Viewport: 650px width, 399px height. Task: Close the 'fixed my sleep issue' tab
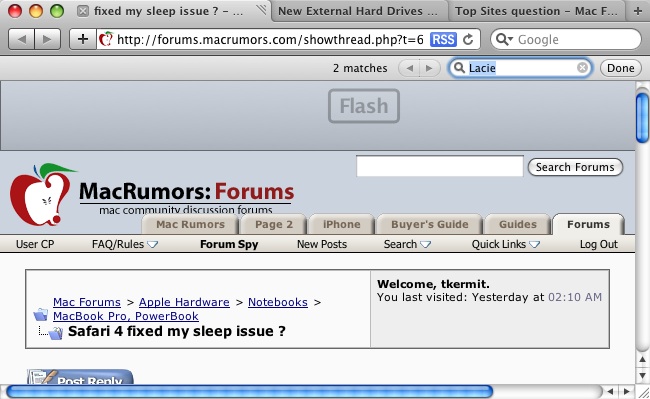(x=82, y=11)
